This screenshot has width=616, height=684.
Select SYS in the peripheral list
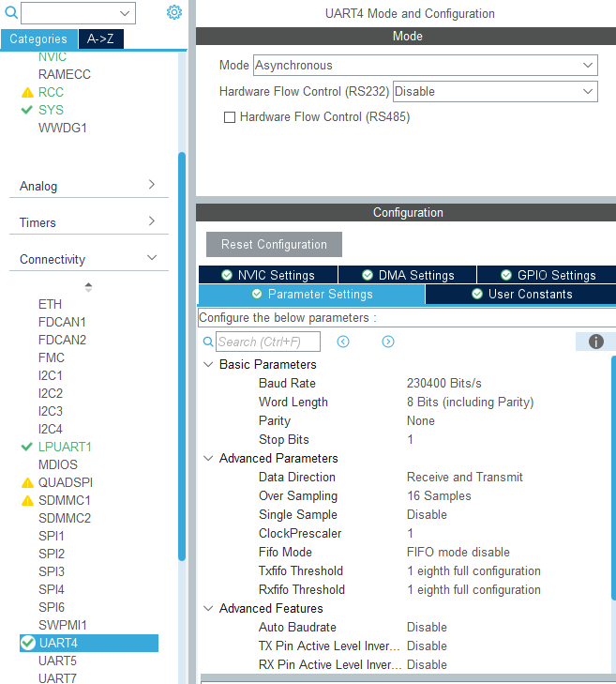point(51,110)
